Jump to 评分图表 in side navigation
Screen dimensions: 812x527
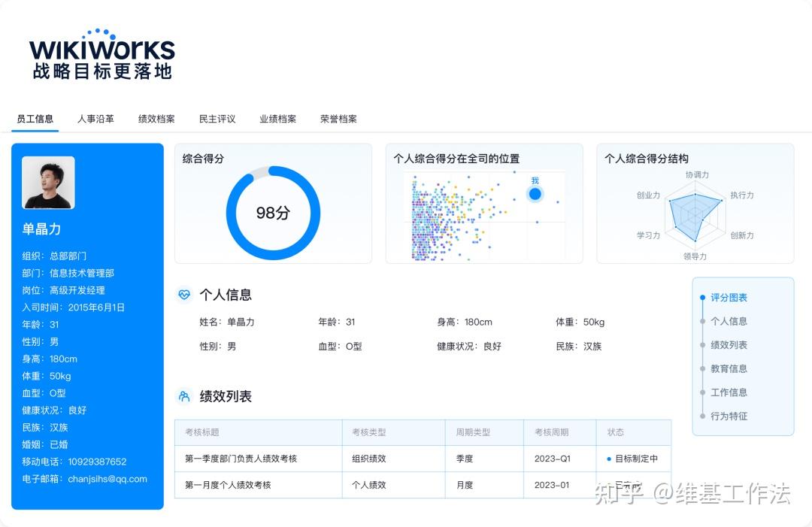729,298
